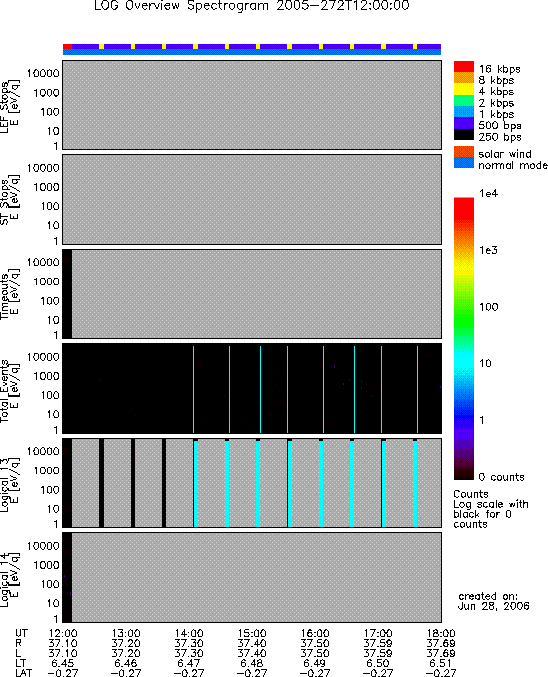Click the 16 kbps red legend swatch

click(x=463, y=66)
